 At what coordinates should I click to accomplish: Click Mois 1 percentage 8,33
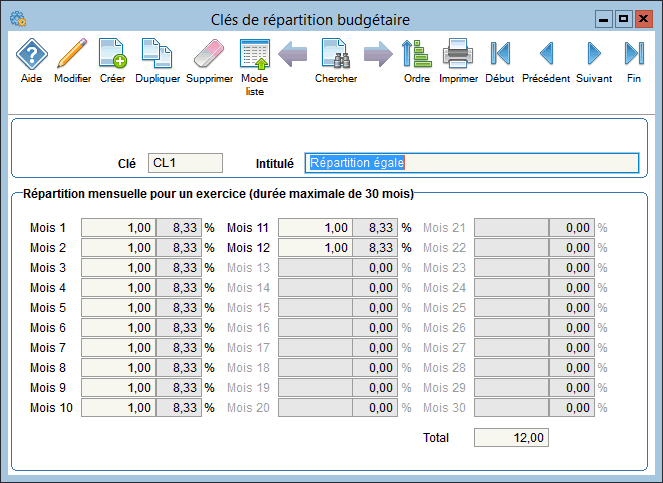(x=179, y=228)
